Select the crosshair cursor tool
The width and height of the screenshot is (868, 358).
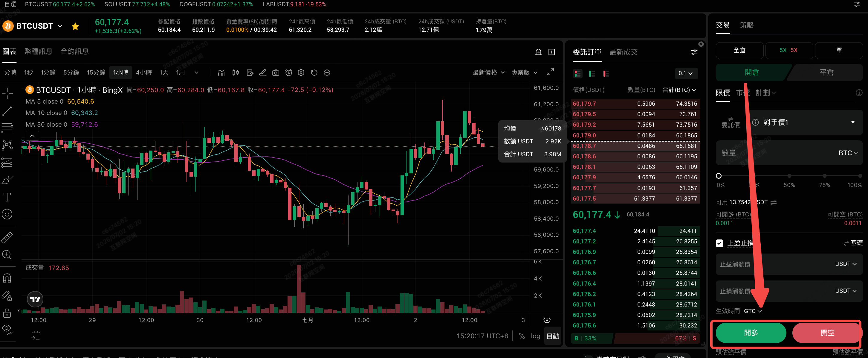pyautogui.click(x=7, y=93)
